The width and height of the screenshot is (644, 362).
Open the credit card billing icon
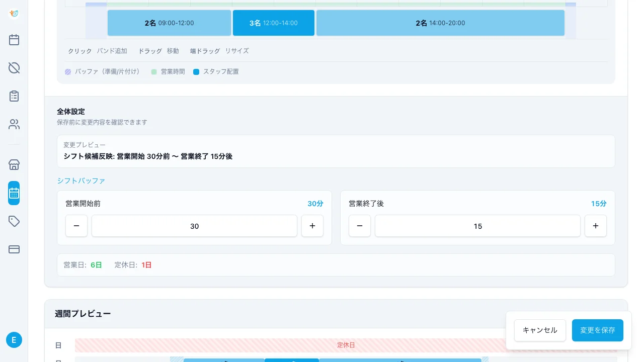click(x=14, y=249)
